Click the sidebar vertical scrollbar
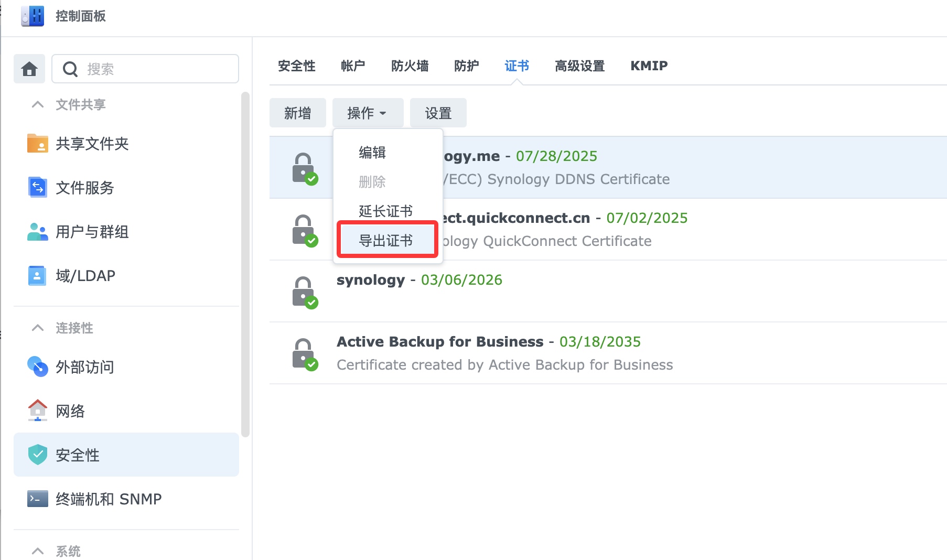Viewport: 947px width, 560px height. click(x=245, y=264)
